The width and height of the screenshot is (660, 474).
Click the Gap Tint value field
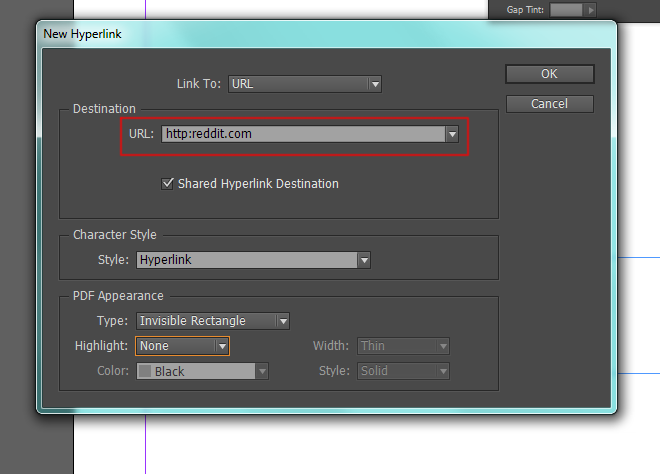tap(567, 10)
